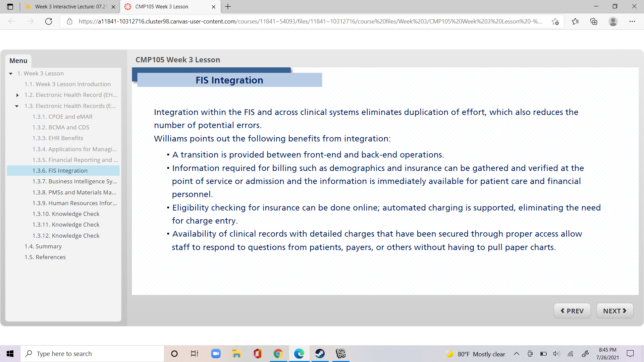
Task: Go back with the PREV button
Action: point(572,311)
